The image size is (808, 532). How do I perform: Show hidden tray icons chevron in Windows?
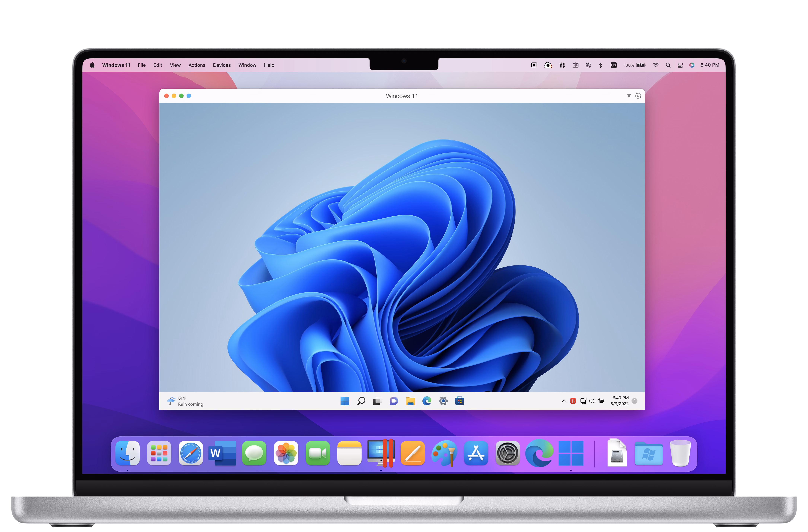pos(564,401)
